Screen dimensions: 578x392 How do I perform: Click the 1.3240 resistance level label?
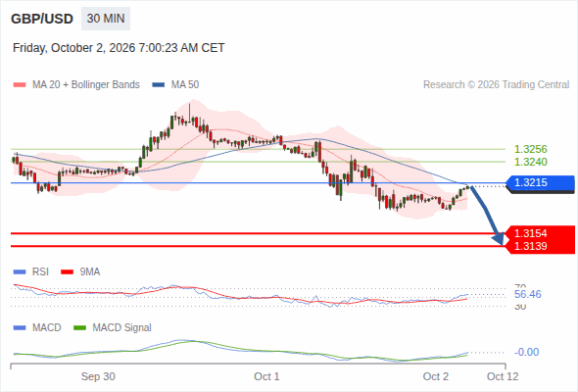coord(530,162)
